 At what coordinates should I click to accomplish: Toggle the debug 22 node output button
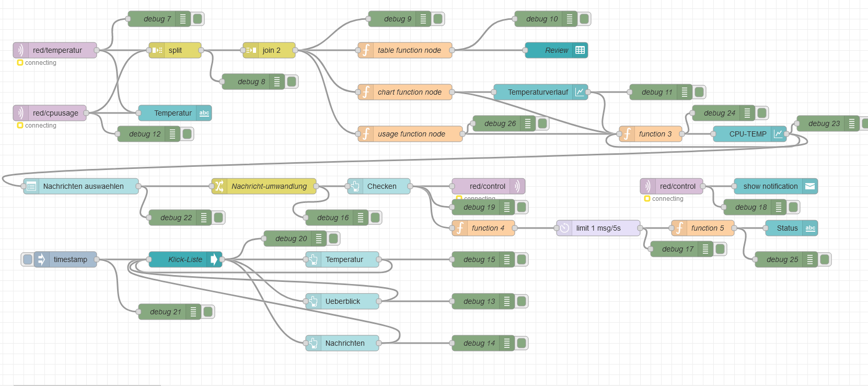(x=218, y=218)
